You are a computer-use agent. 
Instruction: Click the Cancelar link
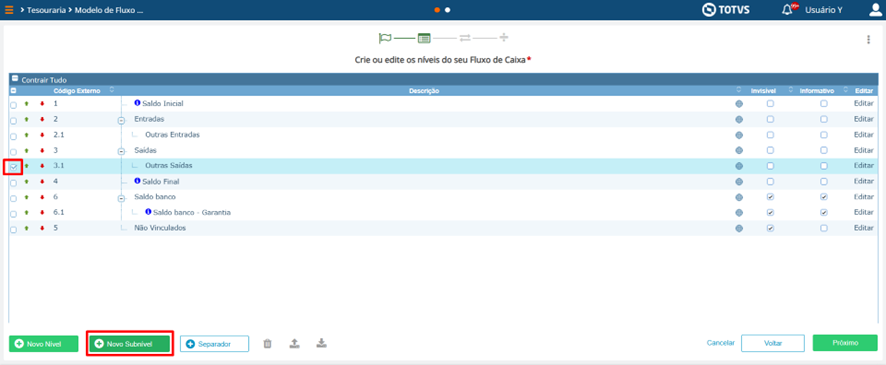click(x=720, y=343)
